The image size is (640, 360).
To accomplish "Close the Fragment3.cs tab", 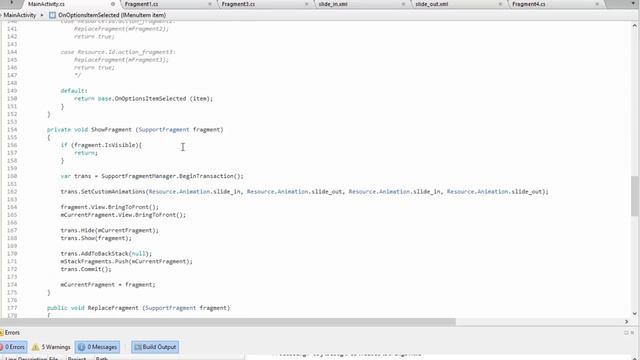I will 307,4.
